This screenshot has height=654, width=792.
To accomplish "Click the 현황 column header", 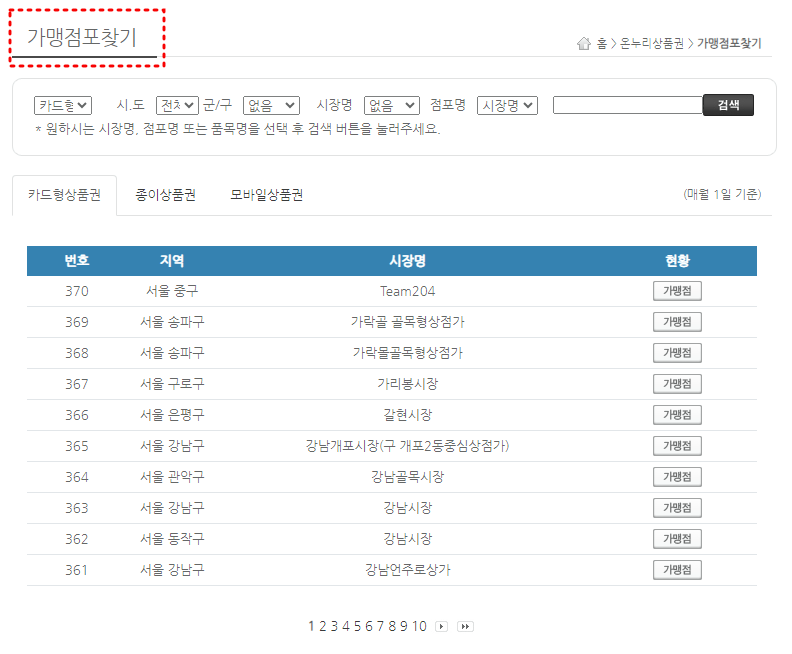I will tap(677, 261).
